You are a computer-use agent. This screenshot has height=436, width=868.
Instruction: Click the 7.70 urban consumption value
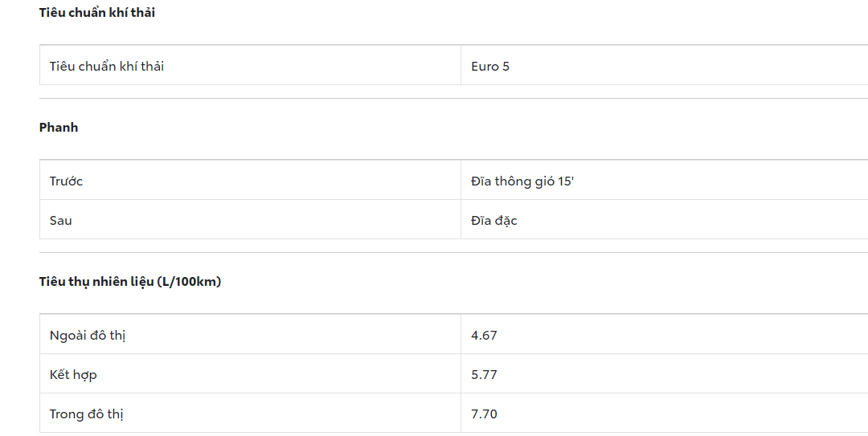click(x=484, y=414)
